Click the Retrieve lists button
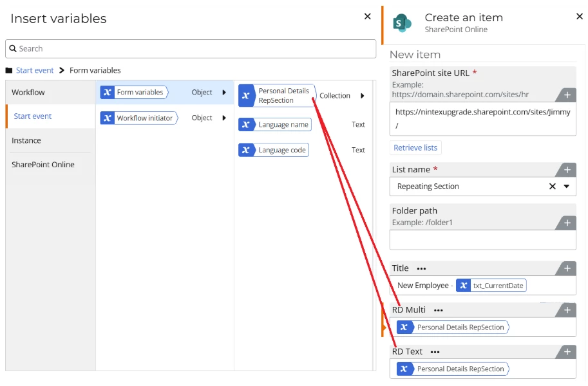The height and width of the screenshot is (386, 588). [415, 148]
